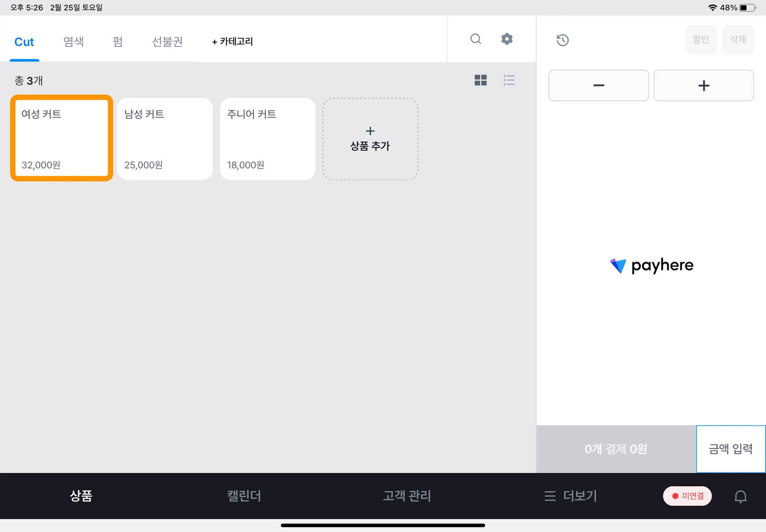Open the 더보기 hamburger menu
766x532 pixels.
click(570, 496)
